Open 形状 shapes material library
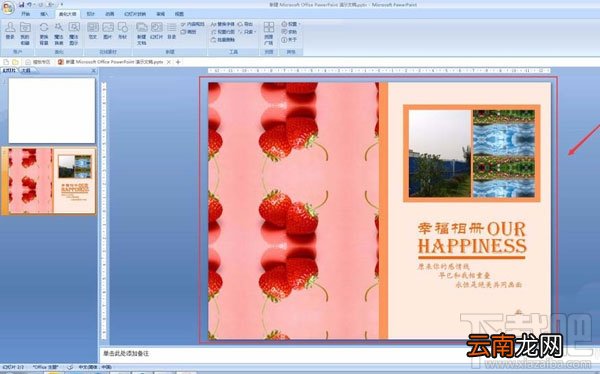Screen dimensions: 600x374 pyautogui.click(x=122, y=31)
